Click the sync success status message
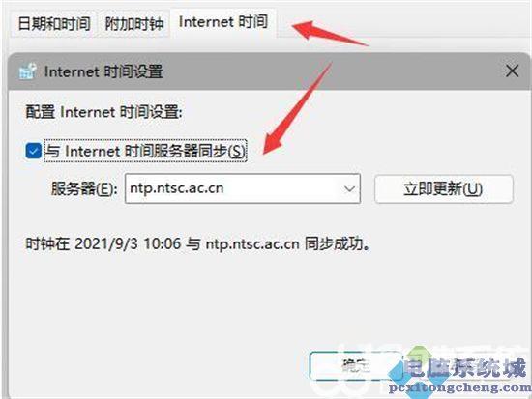Screen dimensions: 532x399 (197, 243)
